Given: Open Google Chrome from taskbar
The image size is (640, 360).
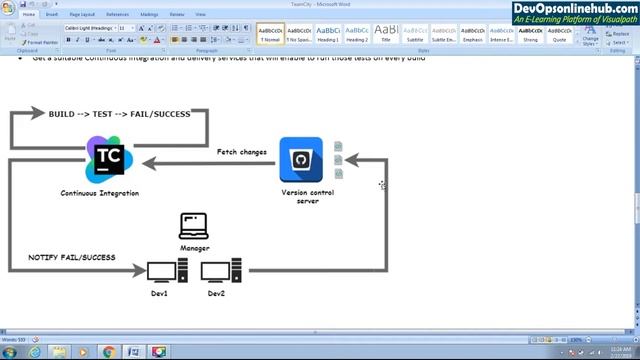Looking at the screenshot, I should point(109,352).
